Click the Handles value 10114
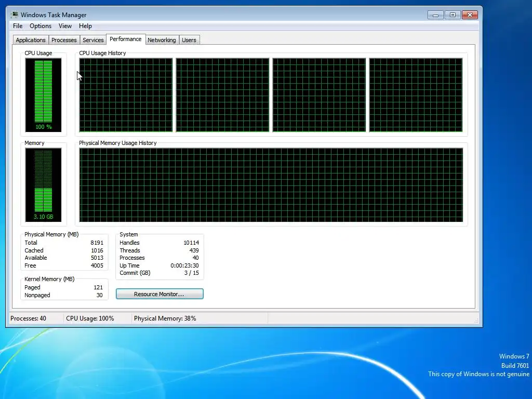Viewport: 532px width, 399px height. pyautogui.click(x=191, y=243)
